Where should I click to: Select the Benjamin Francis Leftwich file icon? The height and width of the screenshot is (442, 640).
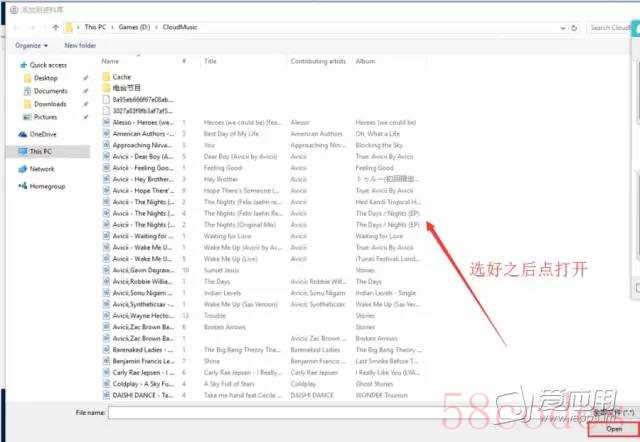coord(107,361)
